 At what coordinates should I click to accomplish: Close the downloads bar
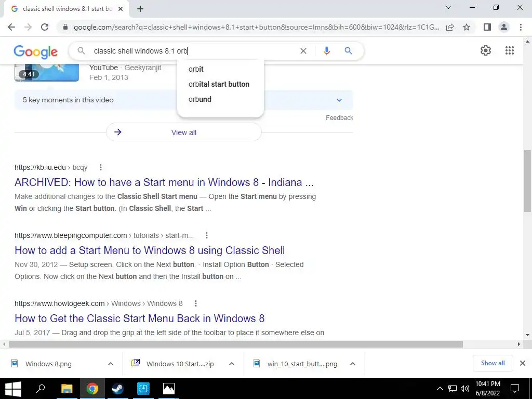click(523, 363)
